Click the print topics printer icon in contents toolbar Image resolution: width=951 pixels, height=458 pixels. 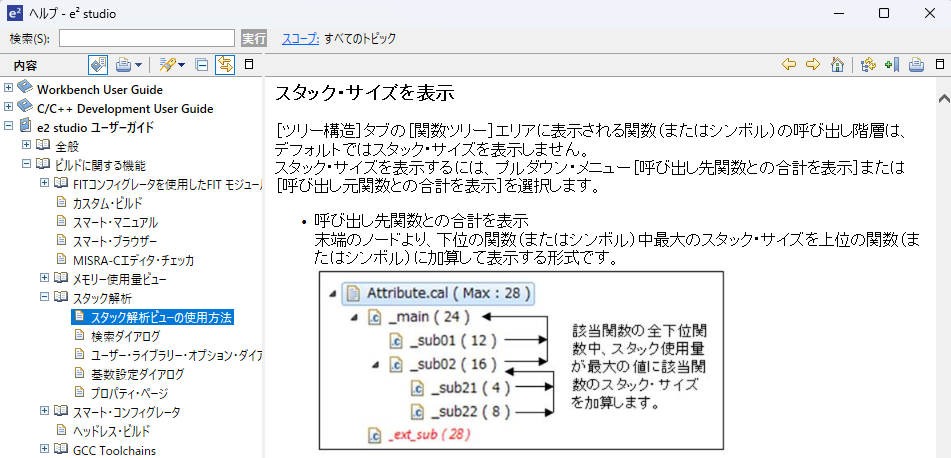[x=123, y=64]
